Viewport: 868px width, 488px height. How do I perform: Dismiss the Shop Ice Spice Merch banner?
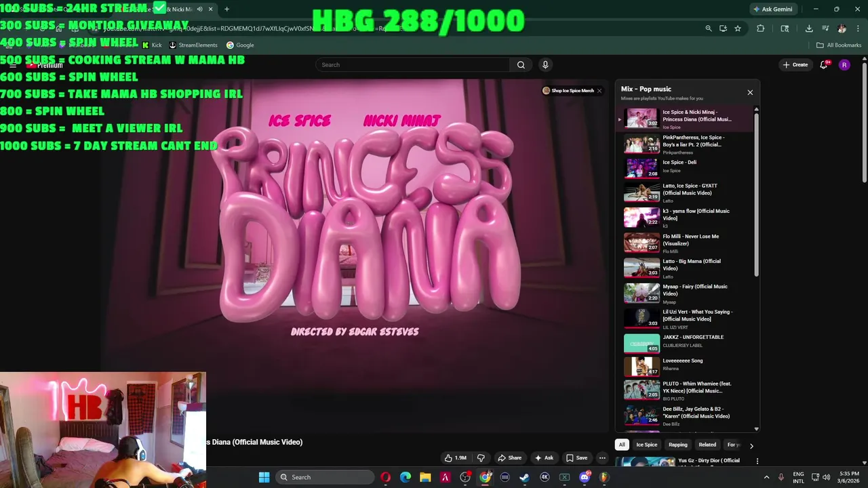click(599, 91)
